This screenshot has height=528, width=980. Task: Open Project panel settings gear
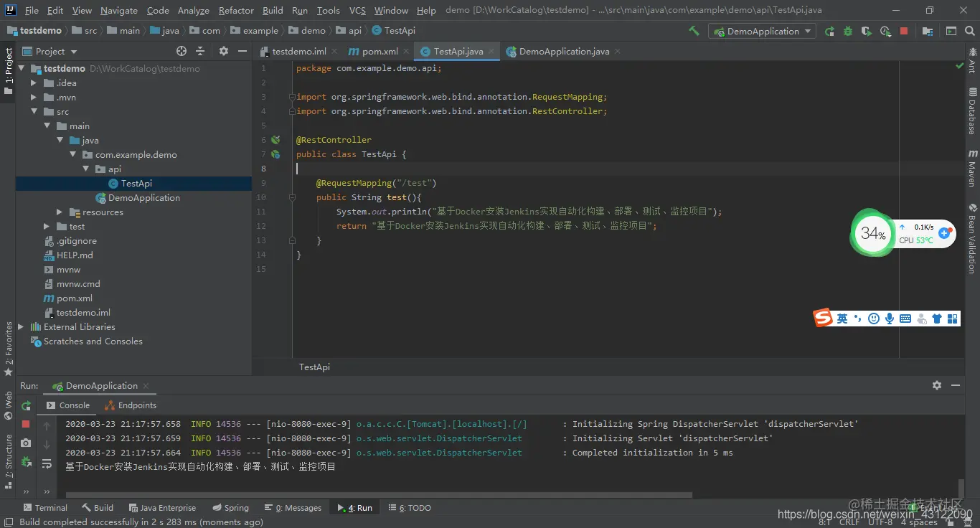224,51
